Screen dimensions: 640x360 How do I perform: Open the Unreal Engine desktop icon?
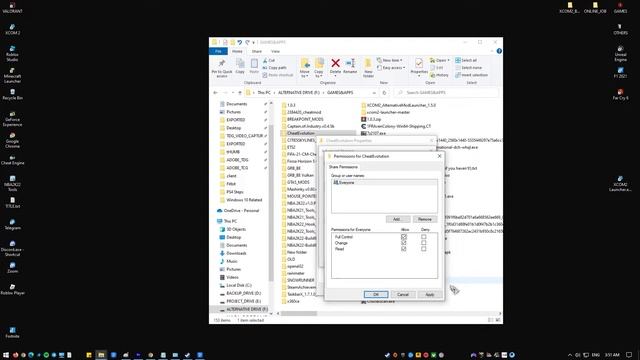click(x=620, y=54)
